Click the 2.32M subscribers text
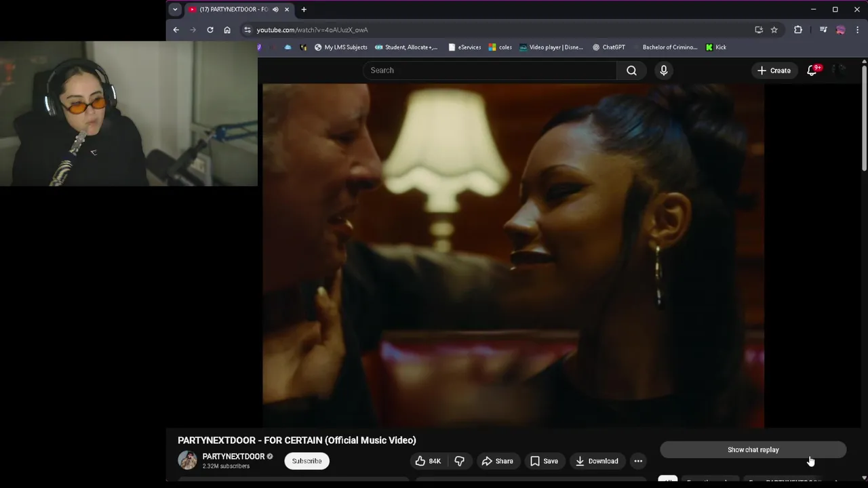Viewport: 868px width, 488px height. (x=226, y=466)
